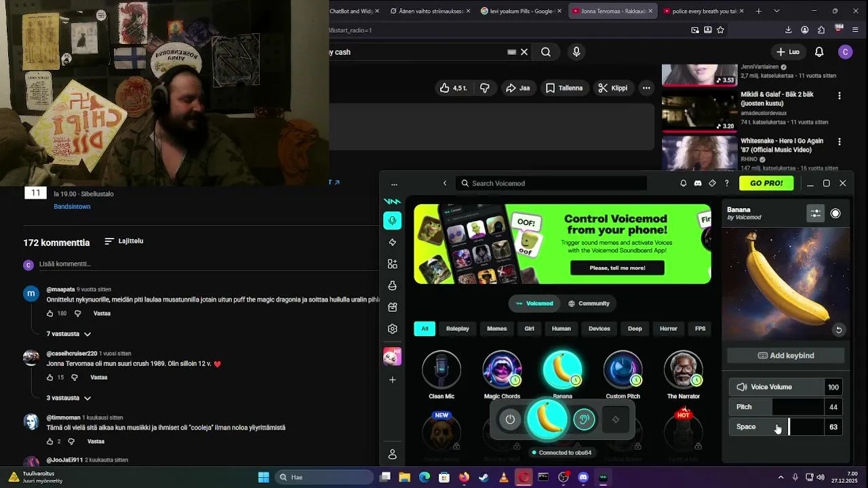Select the Memes category filter

coord(496,329)
